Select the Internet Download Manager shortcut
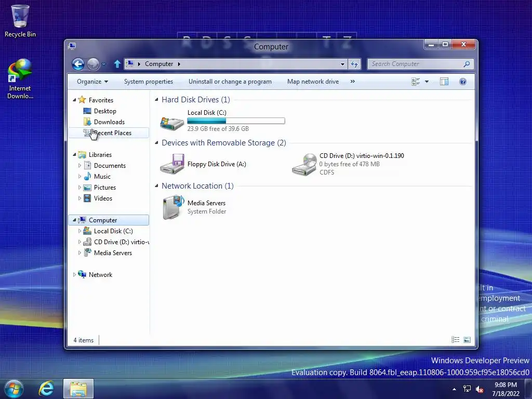Viewport: 532px width, 399px height. (20, 79)
